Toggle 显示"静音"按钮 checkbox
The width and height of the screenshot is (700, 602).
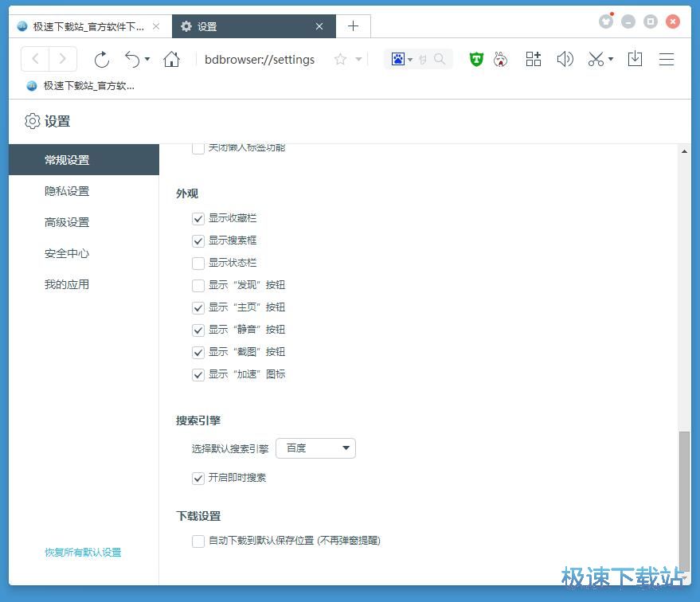tap(198, 330)
